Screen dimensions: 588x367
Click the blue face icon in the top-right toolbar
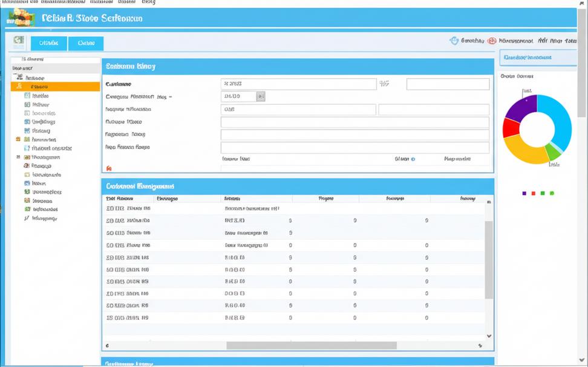(454, 41)
